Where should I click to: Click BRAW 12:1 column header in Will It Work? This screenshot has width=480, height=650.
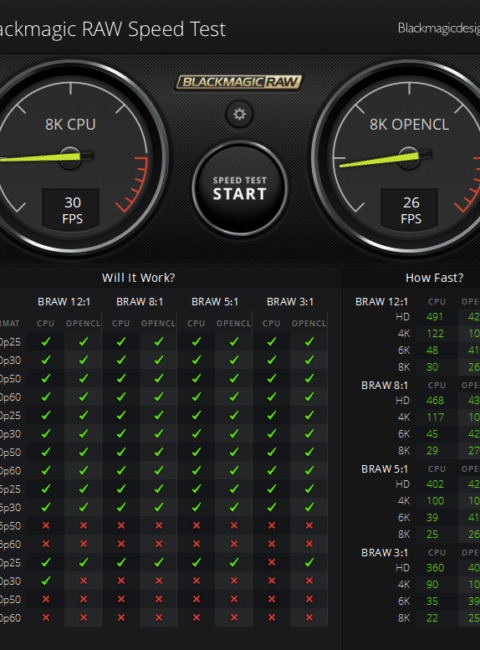[64, 302]
